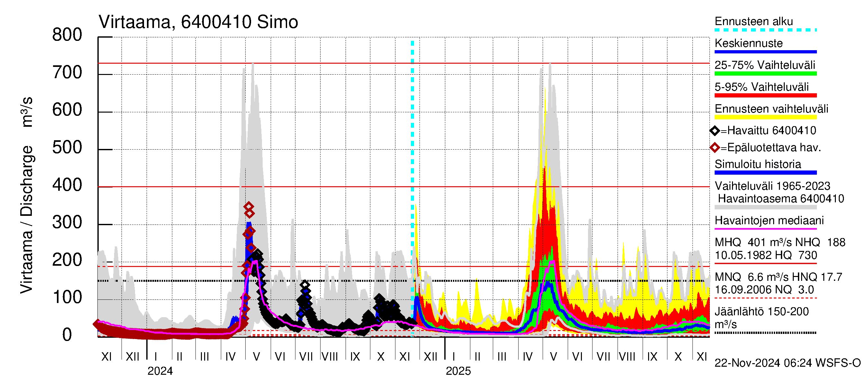Click the y-axis unit label 'm³/s'

(26, 112)
